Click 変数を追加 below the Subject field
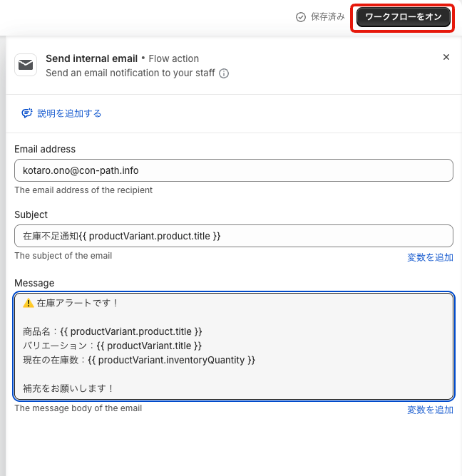Screen dimensions: 462x476 [x=430, y=257]
